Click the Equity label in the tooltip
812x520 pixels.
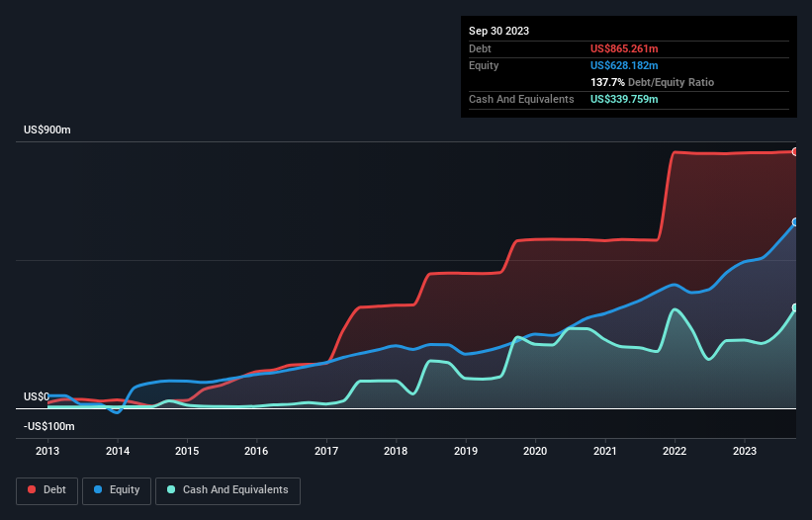pyautogui.click(x=484, y=65)
